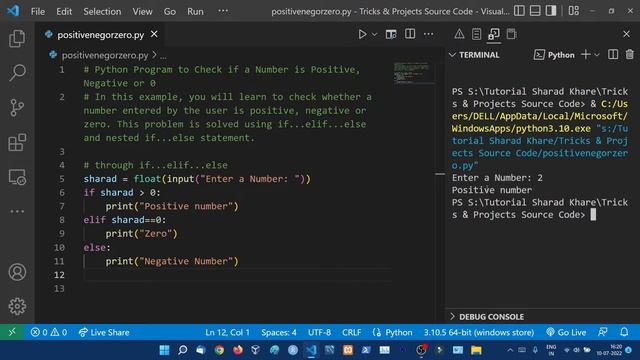Collapse the TERMINAL section chevron
The image size is (640, 360).
click(452, 55)
